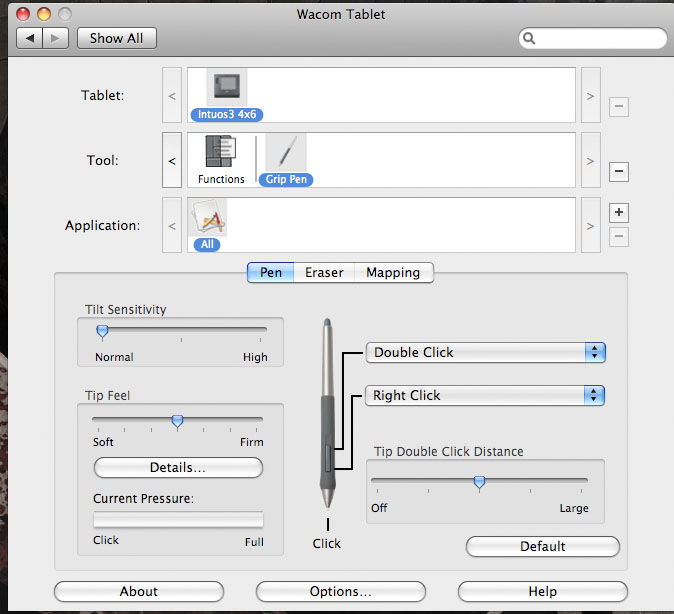The image size is (674, 614).
Task: Open Help for Wacom Tablet
Action: (543, 592)
